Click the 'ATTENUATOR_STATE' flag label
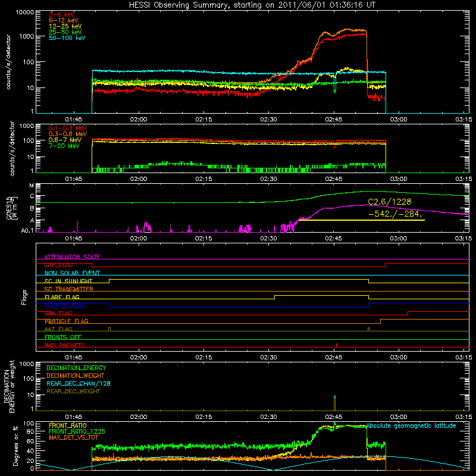This screenshot has height=476, width=476. click(72, 257)
